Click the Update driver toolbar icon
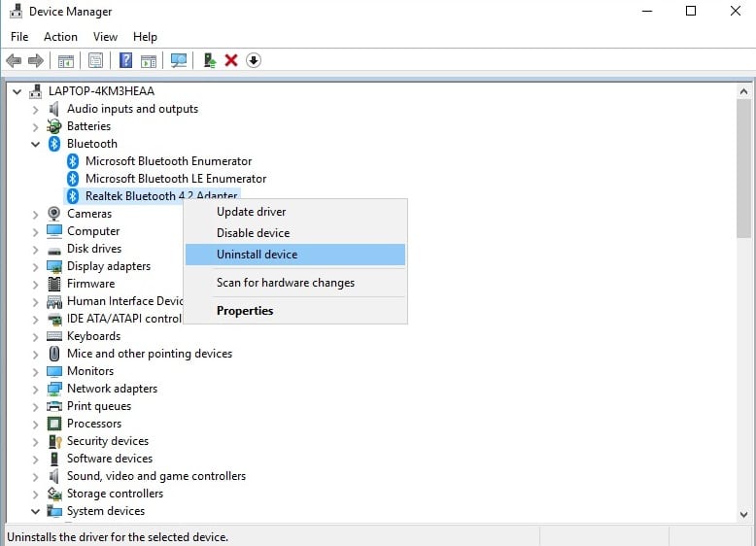 [x=209, y=60]
